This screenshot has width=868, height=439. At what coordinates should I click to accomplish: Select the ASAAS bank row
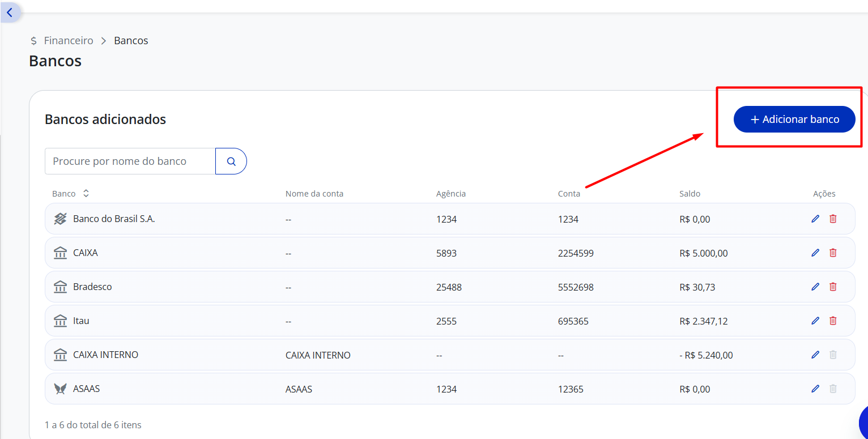[450, 389]
